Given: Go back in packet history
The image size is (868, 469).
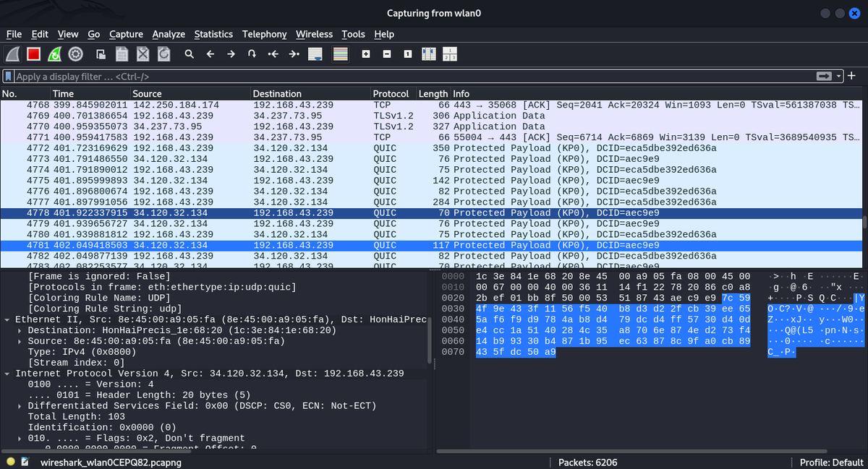Looking at the screenshot, I should point(210,54).
